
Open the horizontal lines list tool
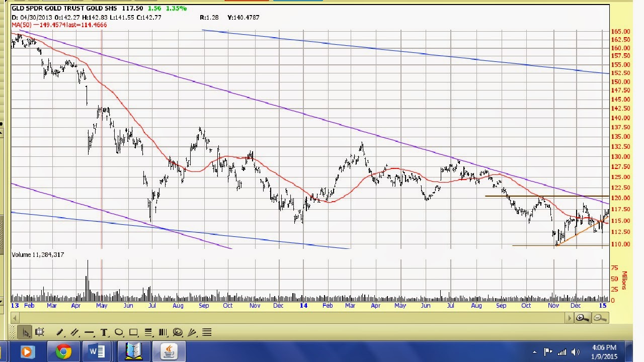click(x=207, y=332)
